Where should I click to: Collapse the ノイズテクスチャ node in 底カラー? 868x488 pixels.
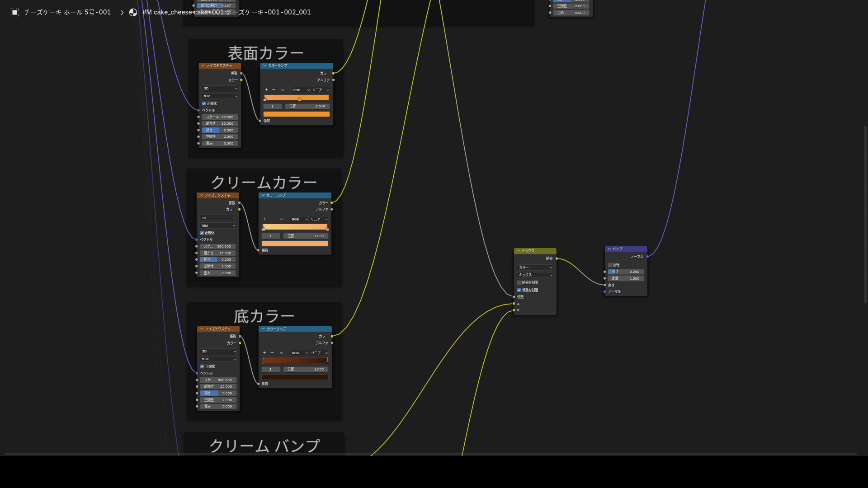click(x=202, y=329)
